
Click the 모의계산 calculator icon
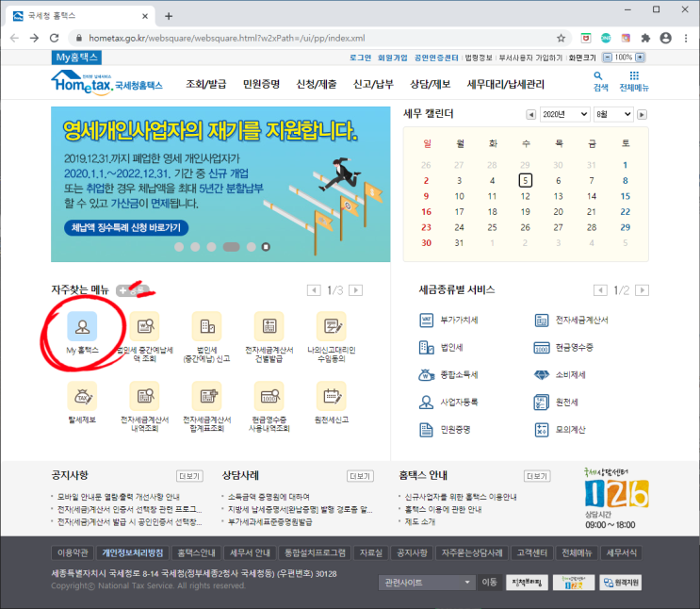point(542,429)
